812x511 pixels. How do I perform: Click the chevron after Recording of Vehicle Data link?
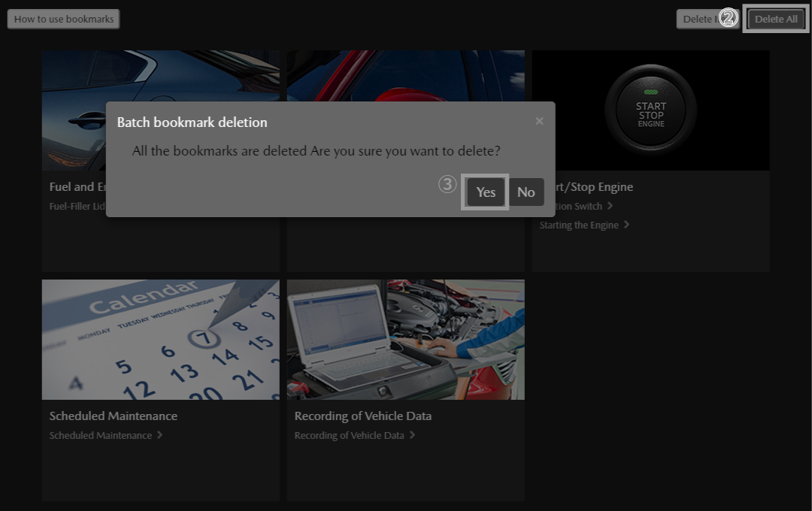click(412, 435)
